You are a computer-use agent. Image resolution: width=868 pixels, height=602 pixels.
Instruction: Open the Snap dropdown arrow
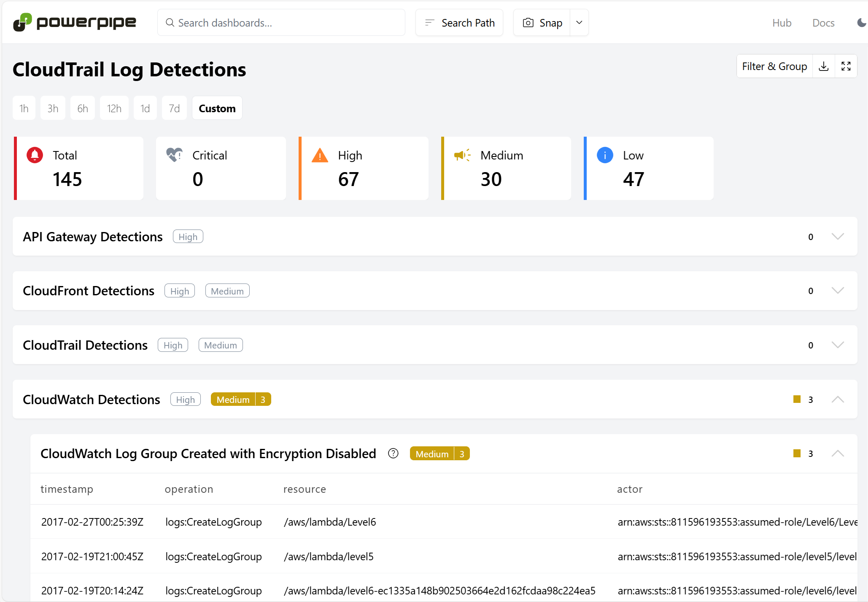pyautogui.click(x=579, y=22)
